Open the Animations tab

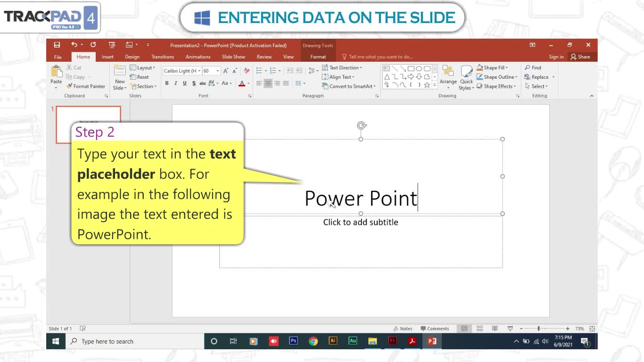pos(198,57)
